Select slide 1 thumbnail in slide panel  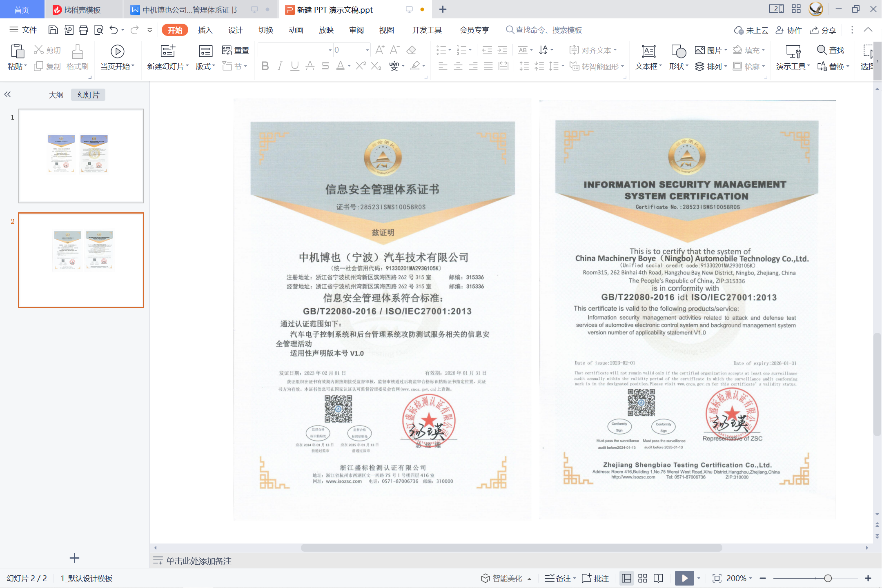coord(80,156)
